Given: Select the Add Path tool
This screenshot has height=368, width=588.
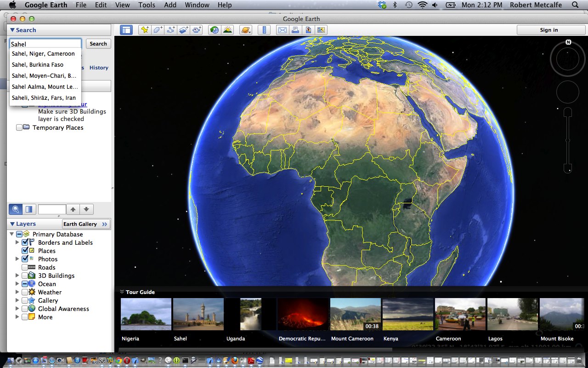Looking at the screenshot, I should pos(171,30).
